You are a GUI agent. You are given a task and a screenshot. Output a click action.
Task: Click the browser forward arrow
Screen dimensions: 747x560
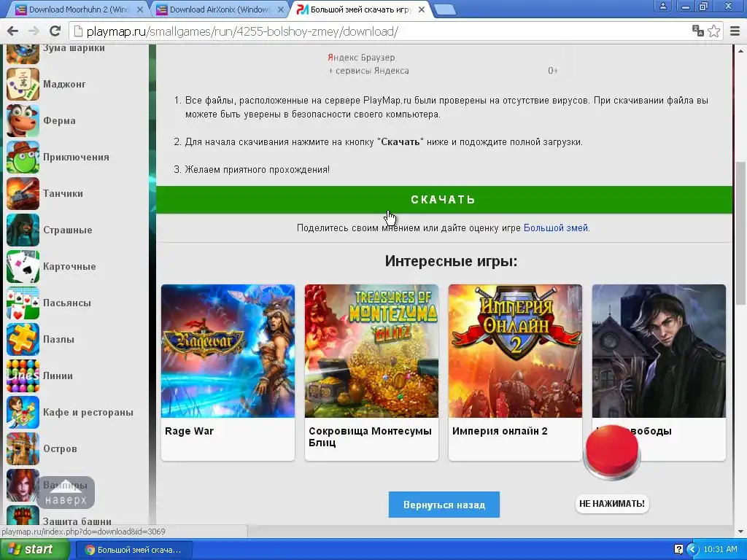34,31
